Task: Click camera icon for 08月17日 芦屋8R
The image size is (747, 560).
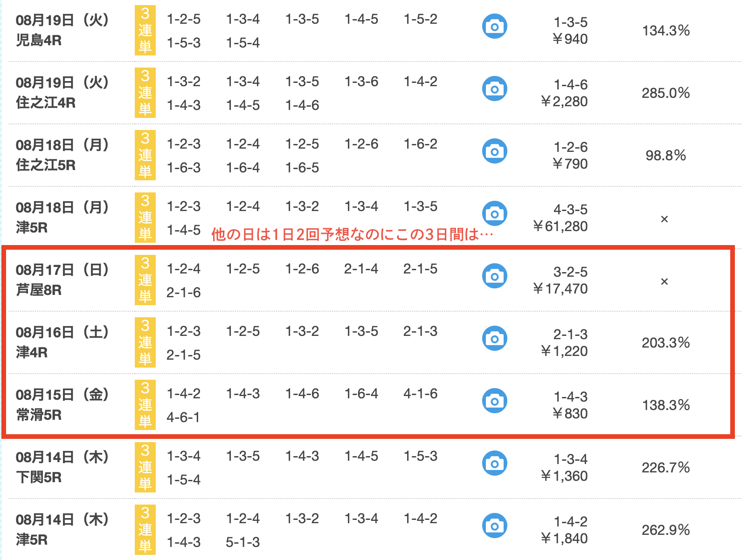Action: [x=494, y=276]
